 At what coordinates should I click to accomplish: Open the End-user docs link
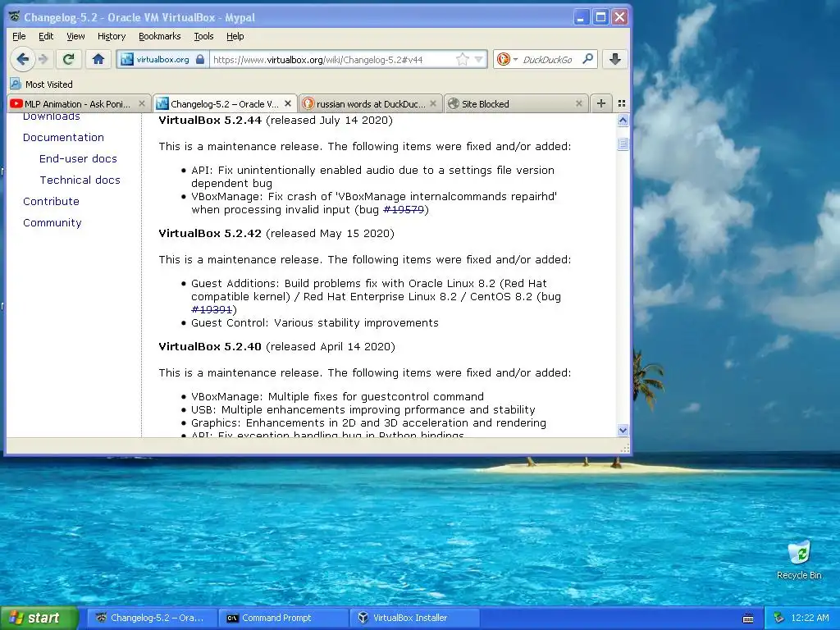78,158
